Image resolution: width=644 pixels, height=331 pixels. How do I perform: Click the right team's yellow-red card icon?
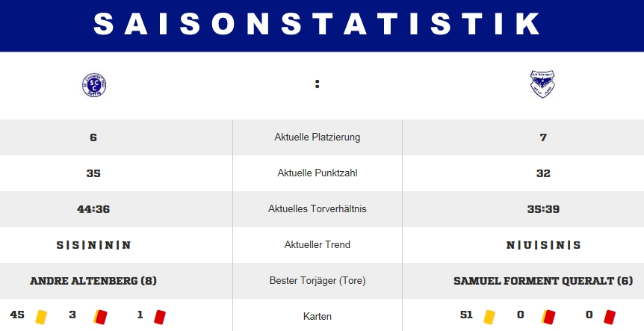pyautogui.click(x=548, y=316)
